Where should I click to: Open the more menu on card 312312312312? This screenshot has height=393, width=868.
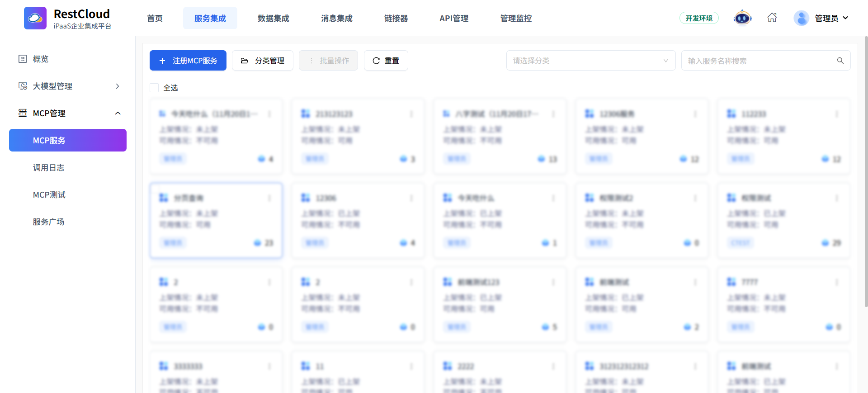pyautogui.click(x=695, y=366)
